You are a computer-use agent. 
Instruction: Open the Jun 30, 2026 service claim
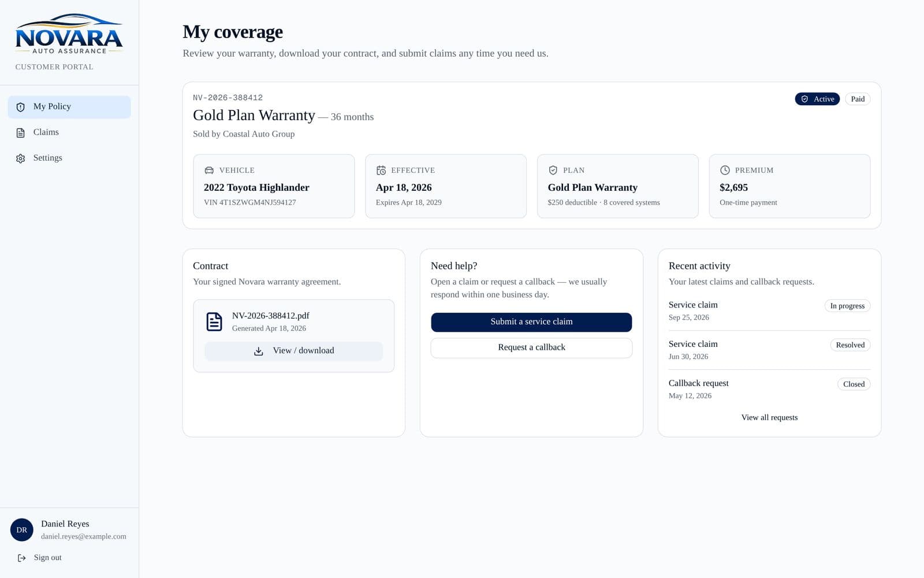[x=769, y=350]
